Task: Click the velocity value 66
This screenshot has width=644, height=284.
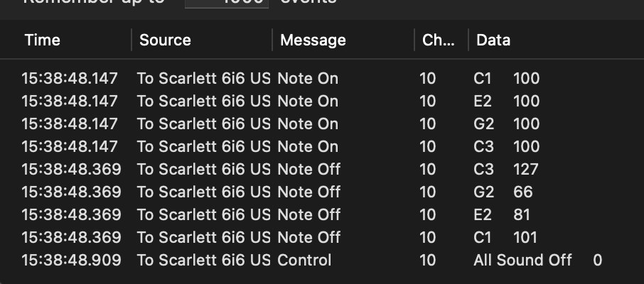Action: click(x=522, y=192)
